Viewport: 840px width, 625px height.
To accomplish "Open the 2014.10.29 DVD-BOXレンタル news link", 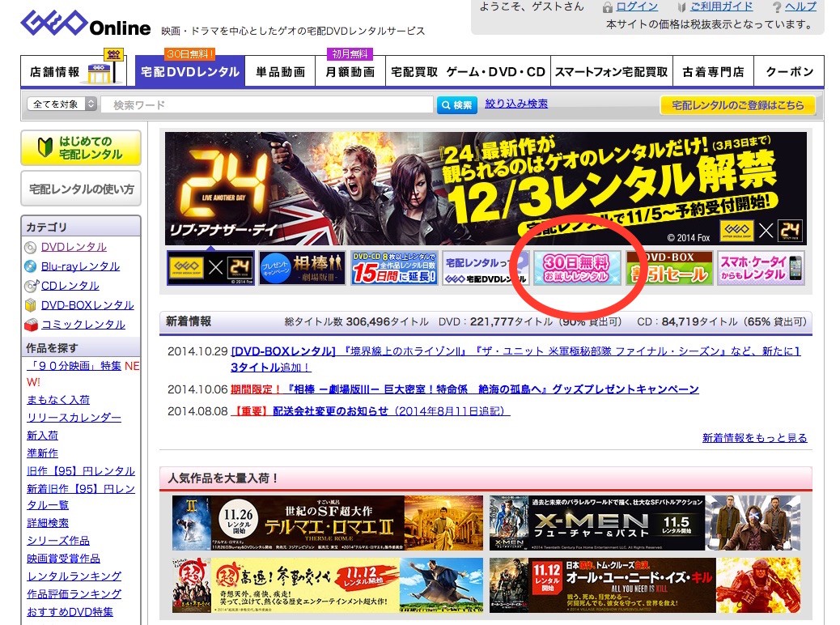I will click(x=515, y=359).
